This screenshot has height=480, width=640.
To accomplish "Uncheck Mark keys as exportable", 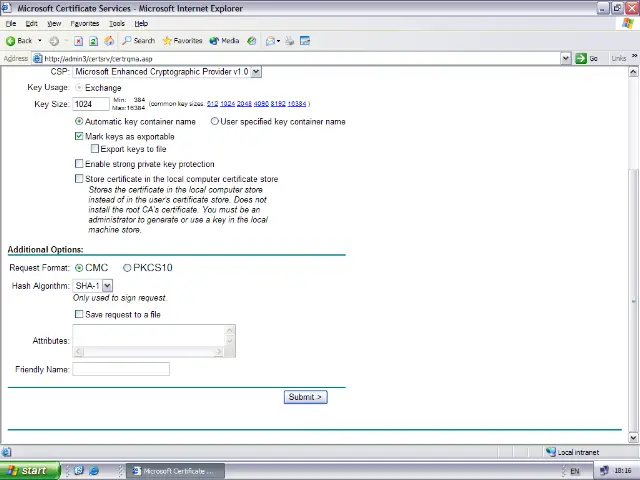I will point(80,136).
